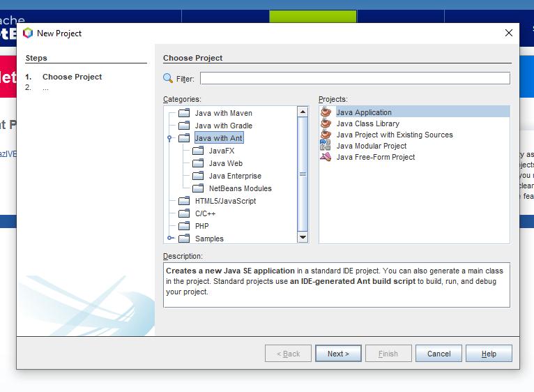Viewport: 534px width, 392px height.
Task: Click the Java Enterprise folder icon
Action: (198, 176)
